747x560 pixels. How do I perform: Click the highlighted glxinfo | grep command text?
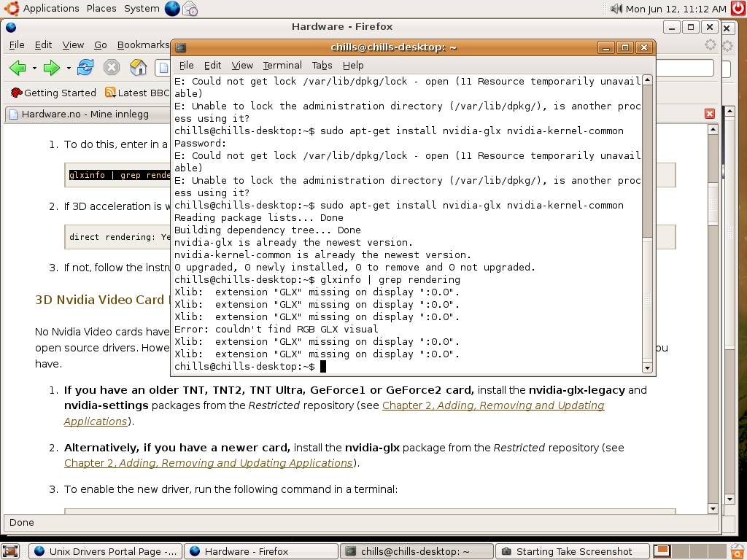click(120, 175)
